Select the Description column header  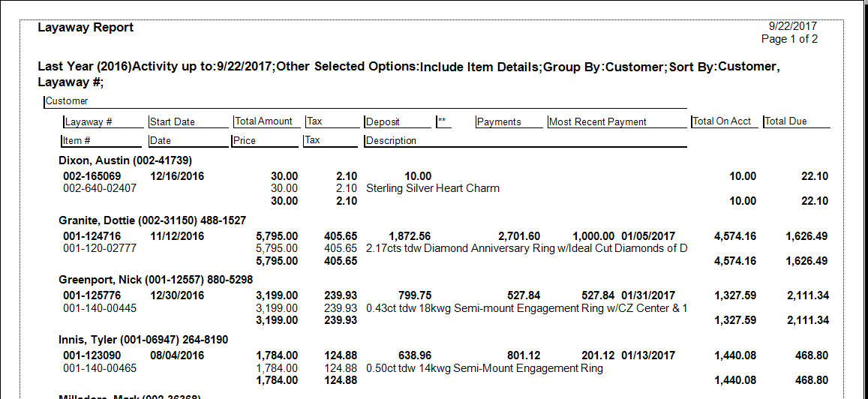pyautogui.click(x=391, y=141)
